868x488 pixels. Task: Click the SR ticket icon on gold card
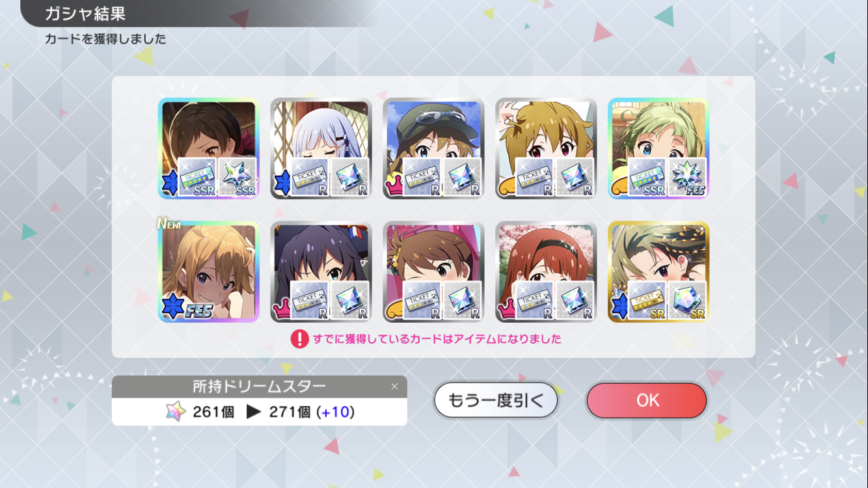click(646, 300)
